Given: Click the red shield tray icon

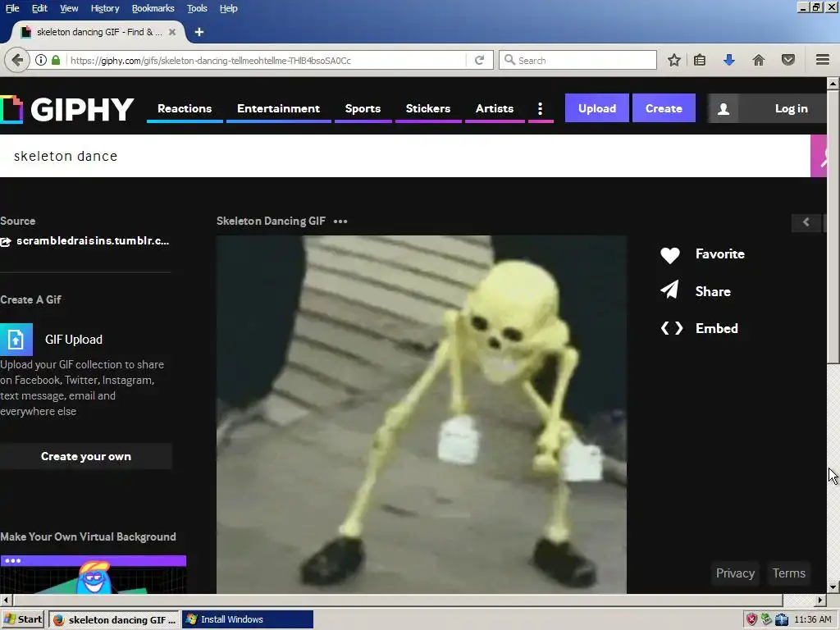Looking at the screenshot, I should (x=751, y=619).
